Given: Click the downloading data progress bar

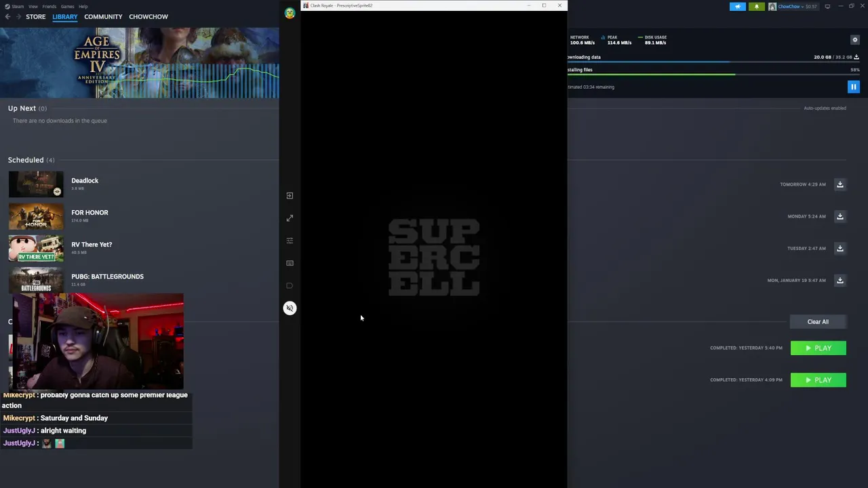Looking at the screenshot, I should point(713,62).
